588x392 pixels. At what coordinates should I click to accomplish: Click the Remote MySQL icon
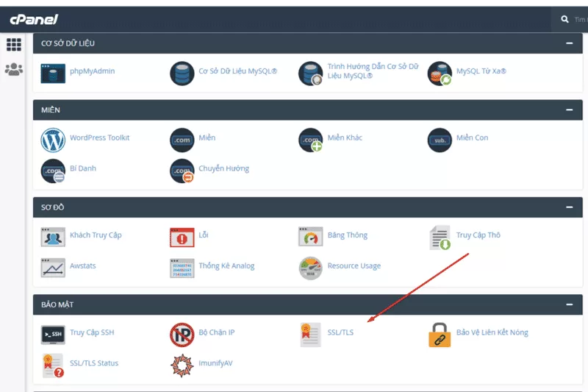(440, 74)
